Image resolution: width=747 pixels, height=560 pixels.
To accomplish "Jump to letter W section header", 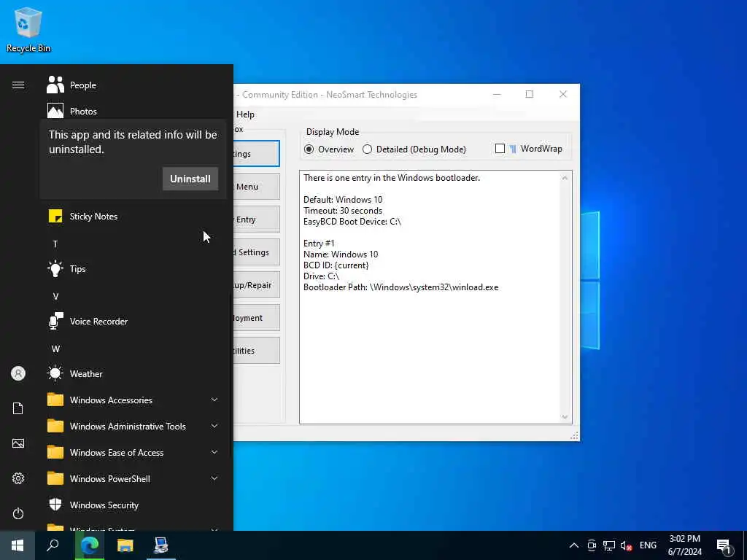I will click(55, 349).
